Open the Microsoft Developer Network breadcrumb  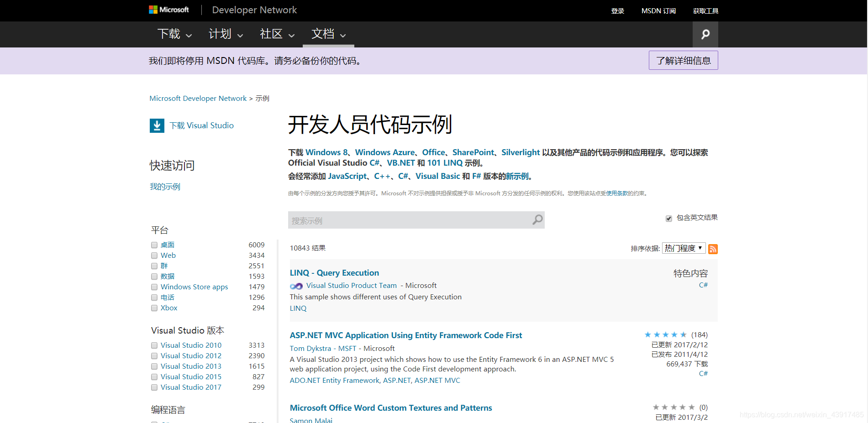click(x=198, y=99)
